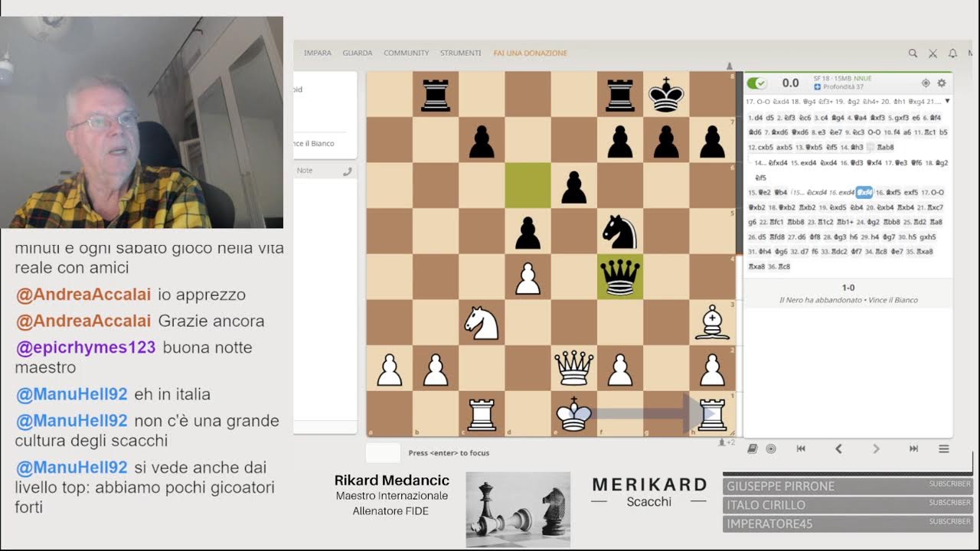Viewport: 980px width, 551px height.
Task: Click @AndreaAccalai beside 'io apprezzo'
Action: point(83,295)
